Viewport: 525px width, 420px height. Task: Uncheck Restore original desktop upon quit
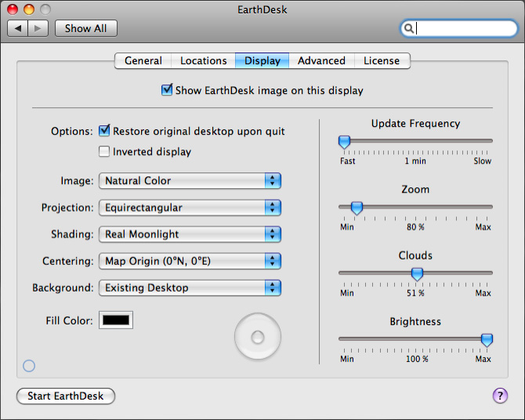pos(104,131)
